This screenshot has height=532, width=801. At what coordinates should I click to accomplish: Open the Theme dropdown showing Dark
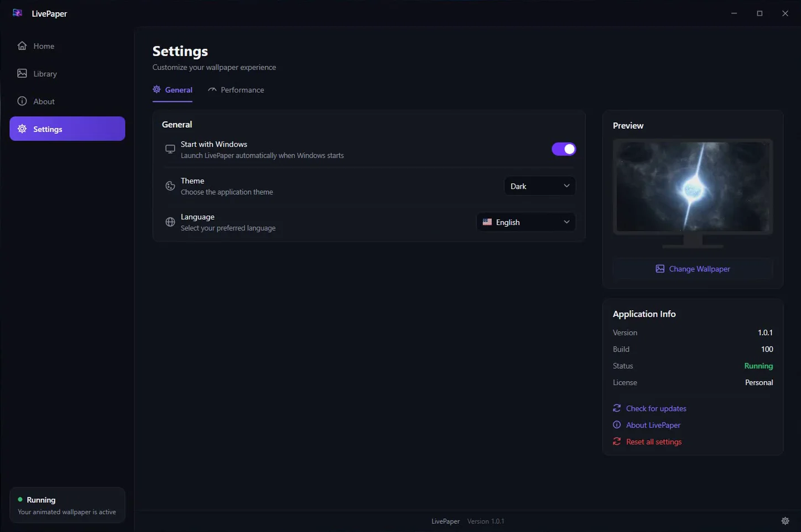pos(540,186)
